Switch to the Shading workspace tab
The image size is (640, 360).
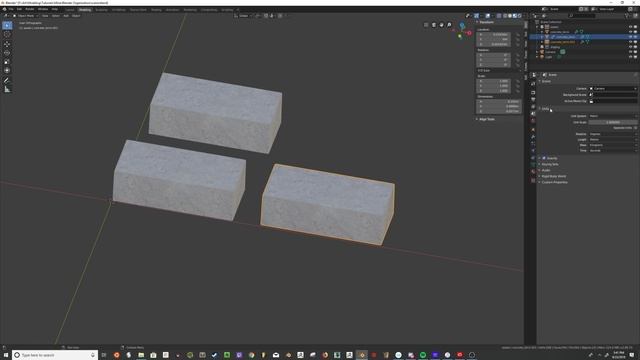[156, 9]
